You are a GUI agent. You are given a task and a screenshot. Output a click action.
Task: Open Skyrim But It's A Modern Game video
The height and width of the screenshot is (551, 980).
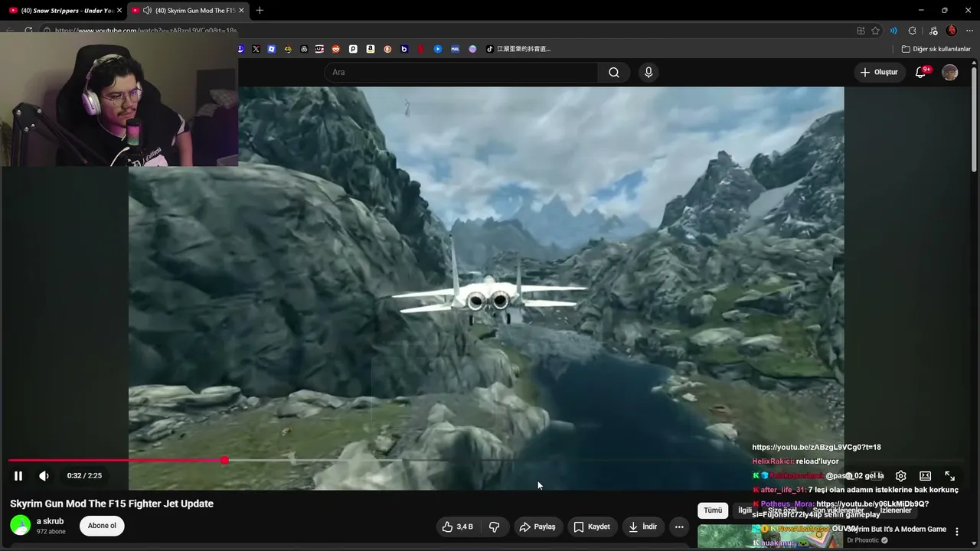897,529
